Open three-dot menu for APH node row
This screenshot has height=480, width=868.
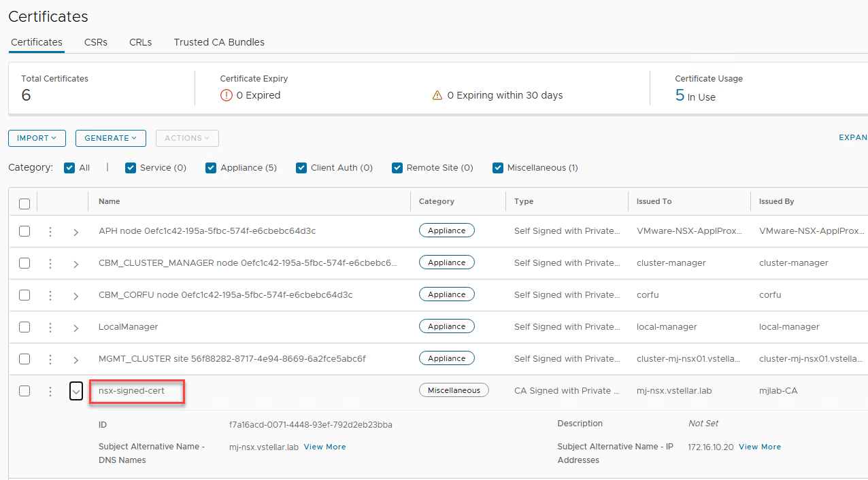[50, 231]
